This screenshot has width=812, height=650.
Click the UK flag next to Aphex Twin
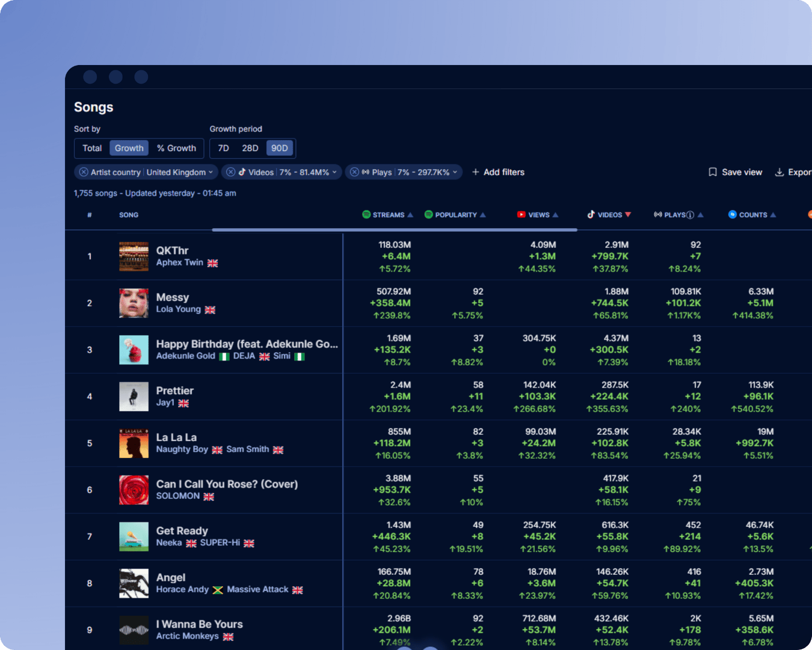click(x=213, y=263)
